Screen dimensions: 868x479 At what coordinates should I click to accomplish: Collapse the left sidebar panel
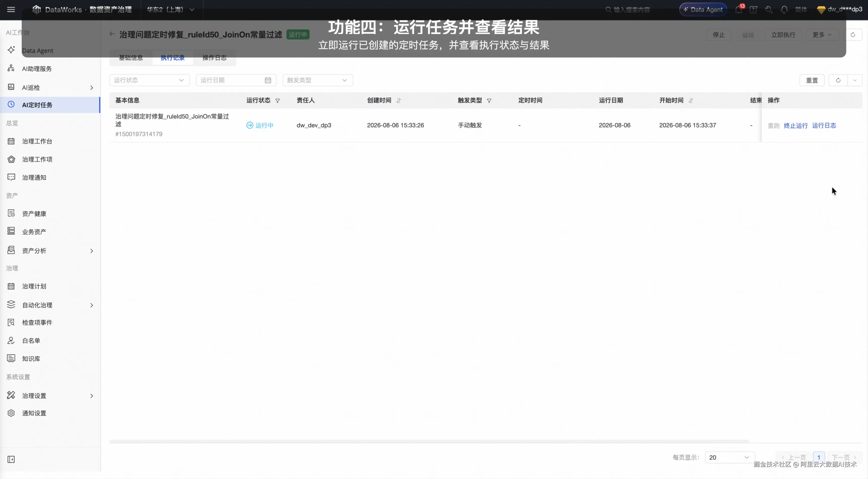11,459
